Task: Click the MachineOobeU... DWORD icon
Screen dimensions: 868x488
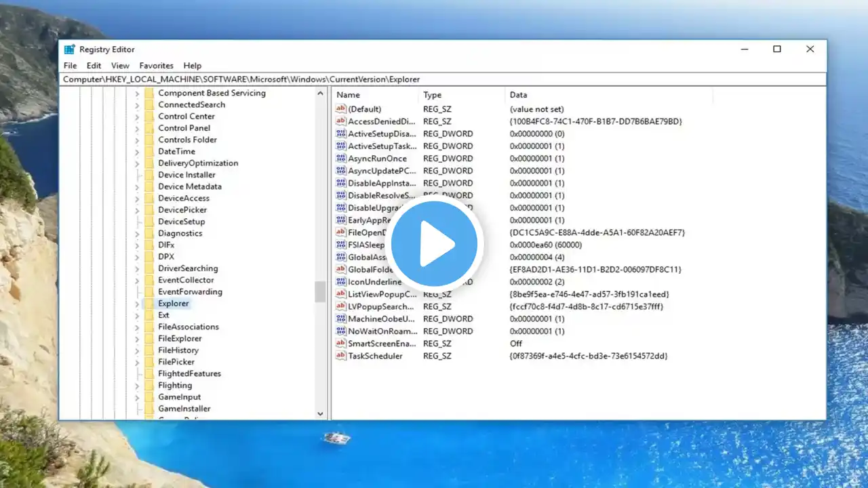Action: coord(341,319)
